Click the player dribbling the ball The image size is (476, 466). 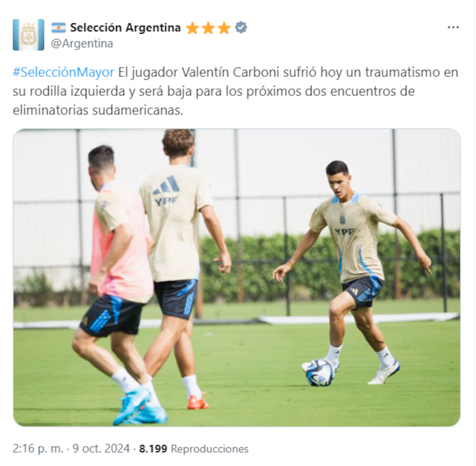point(353,271)
